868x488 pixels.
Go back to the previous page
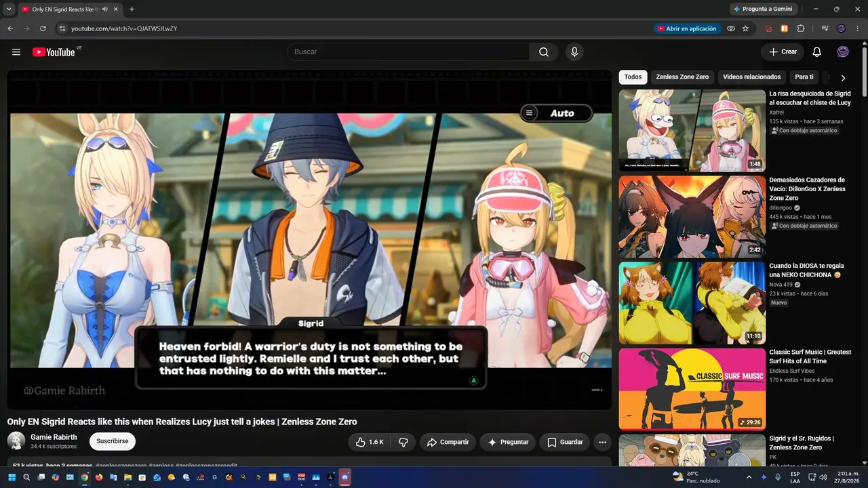(10, 28)
